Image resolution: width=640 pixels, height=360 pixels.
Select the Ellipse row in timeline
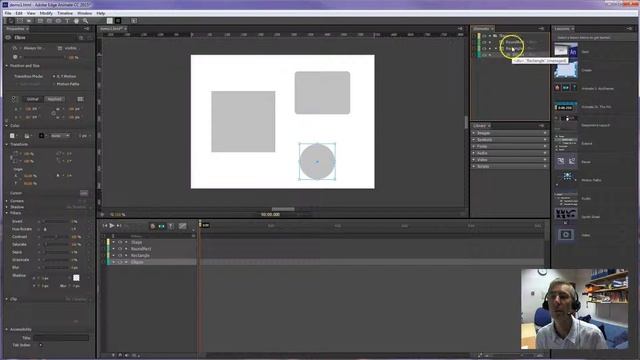[151, 262]
